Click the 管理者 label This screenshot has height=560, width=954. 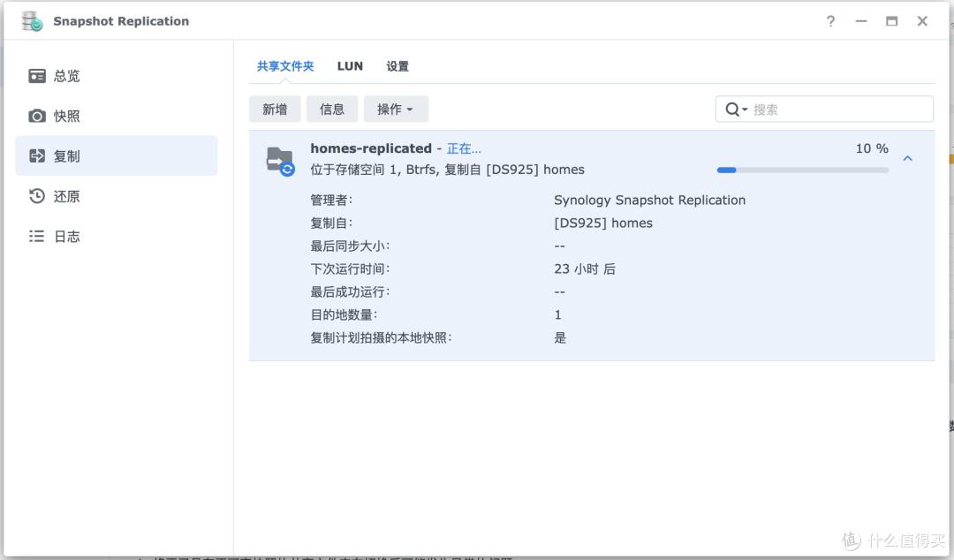pos(331,201)
